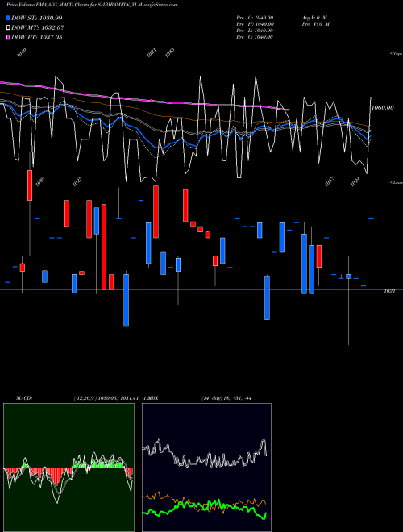Image resolution: width=403 pixels, height=532 pixels.
Task: Select the 'DOW MT: 1032.07' legend text
Action: (x=38, y=28)
